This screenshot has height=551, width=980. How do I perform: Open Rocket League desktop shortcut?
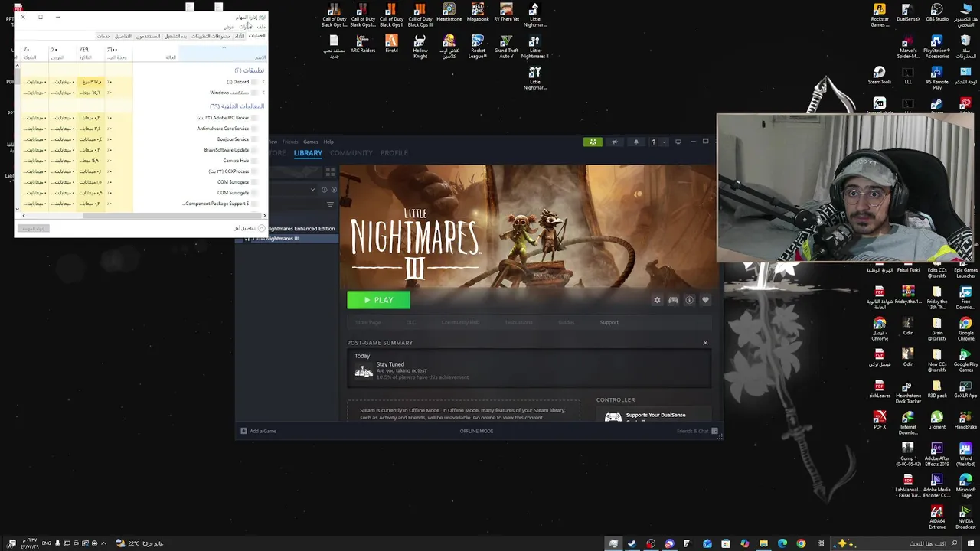[478, 46]
